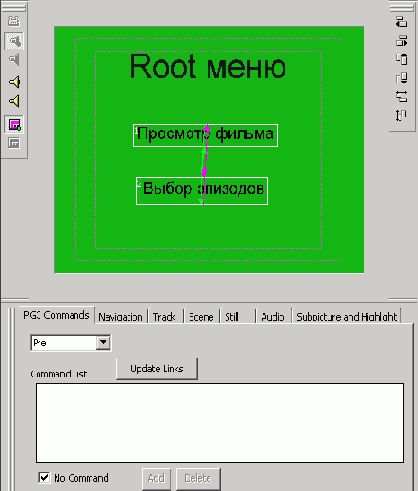Click the equalize horizontal width icon
The height and width of the screenshot is (491, 418).
402,97
